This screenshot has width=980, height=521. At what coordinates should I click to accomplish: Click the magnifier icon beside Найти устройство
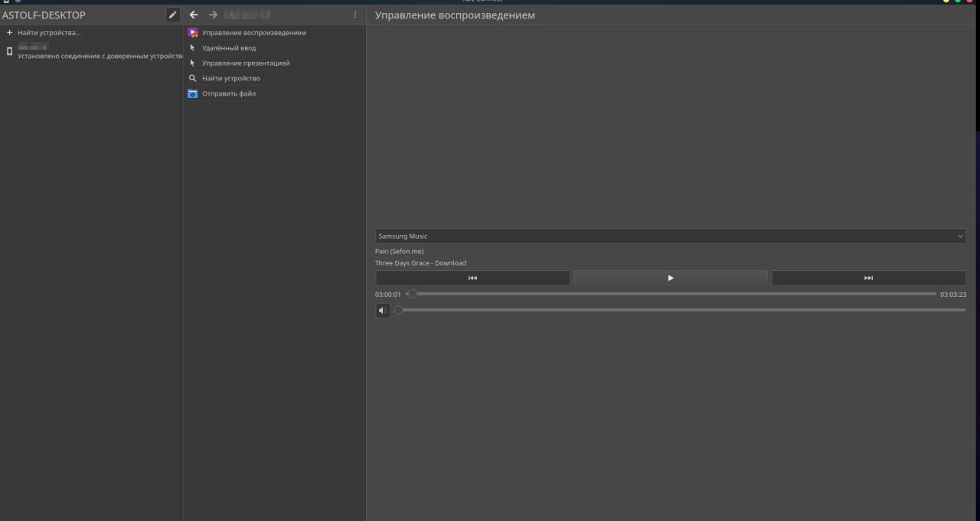(x=193, y=79)
